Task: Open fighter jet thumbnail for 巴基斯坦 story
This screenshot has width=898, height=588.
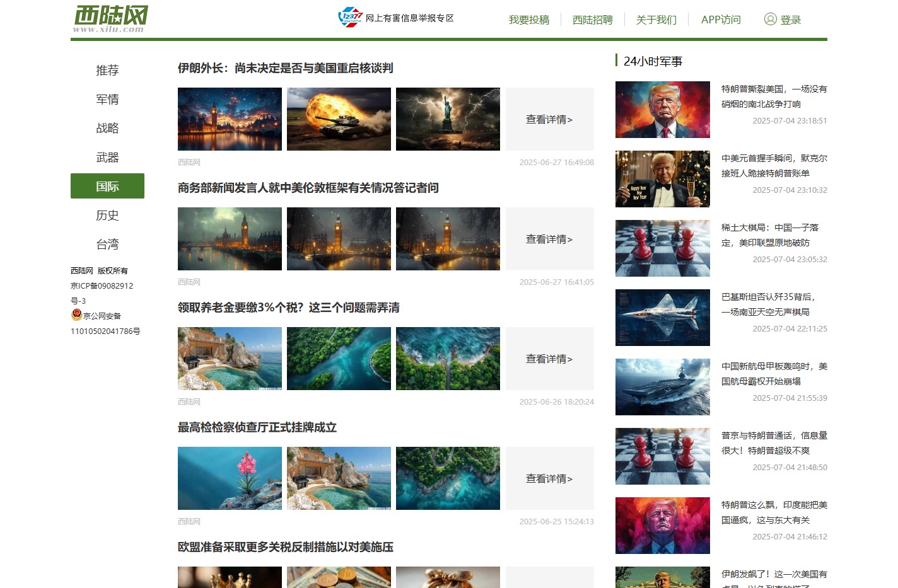Action: 663,318
